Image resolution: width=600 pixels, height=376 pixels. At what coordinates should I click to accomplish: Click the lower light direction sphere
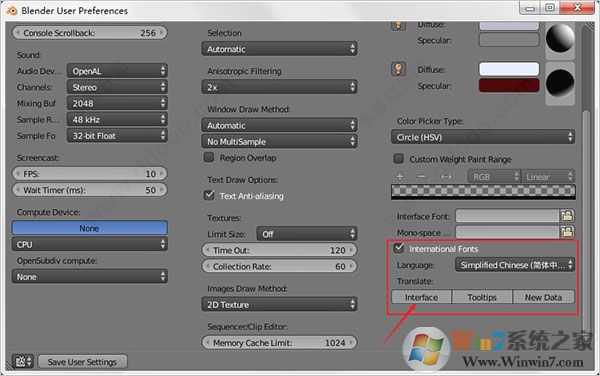coord(560,83)
